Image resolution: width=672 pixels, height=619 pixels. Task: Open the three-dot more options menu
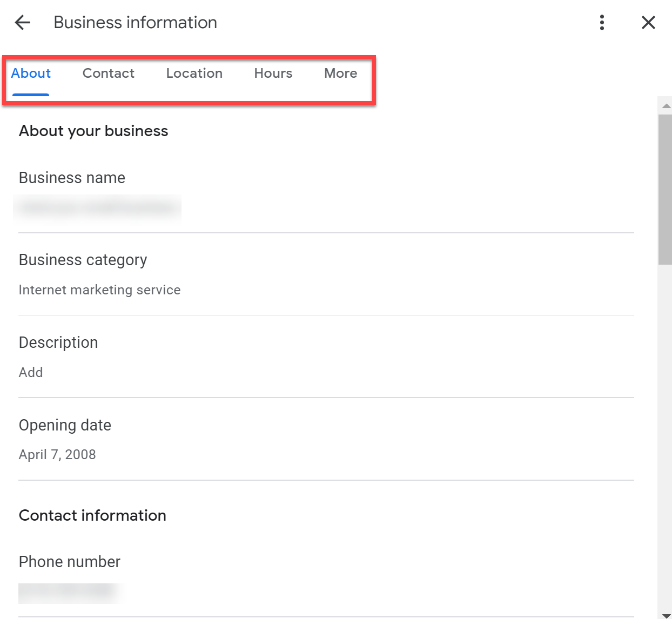(x=602, y=23)
